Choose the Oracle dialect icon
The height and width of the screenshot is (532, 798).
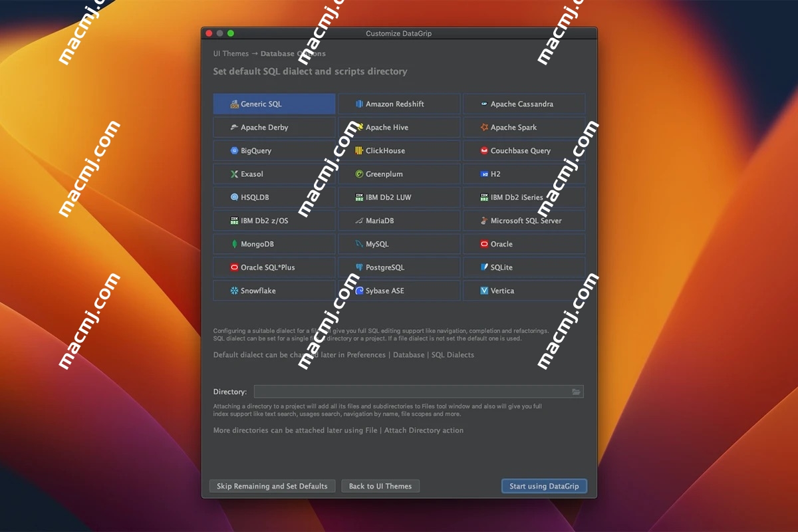[485, 243]
